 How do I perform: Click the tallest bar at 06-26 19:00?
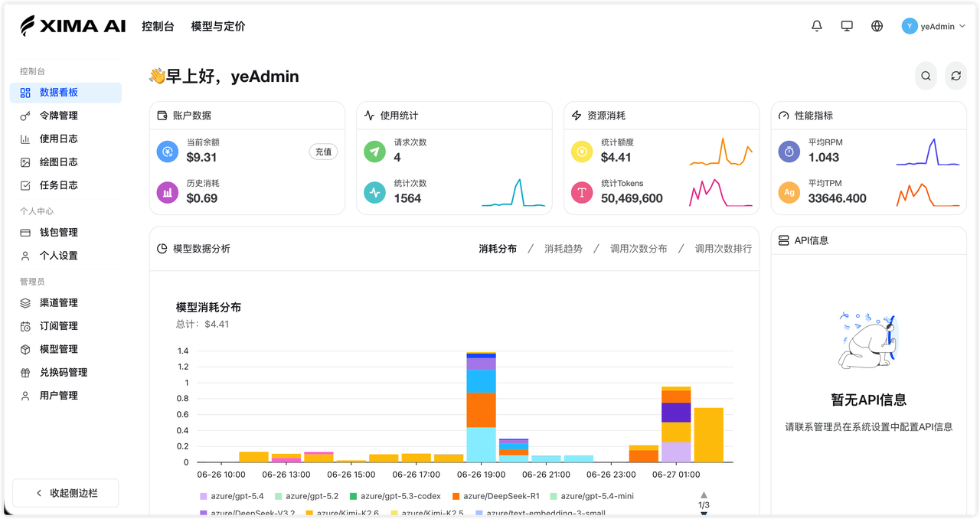pyautogui.click(x=481, y=406)
